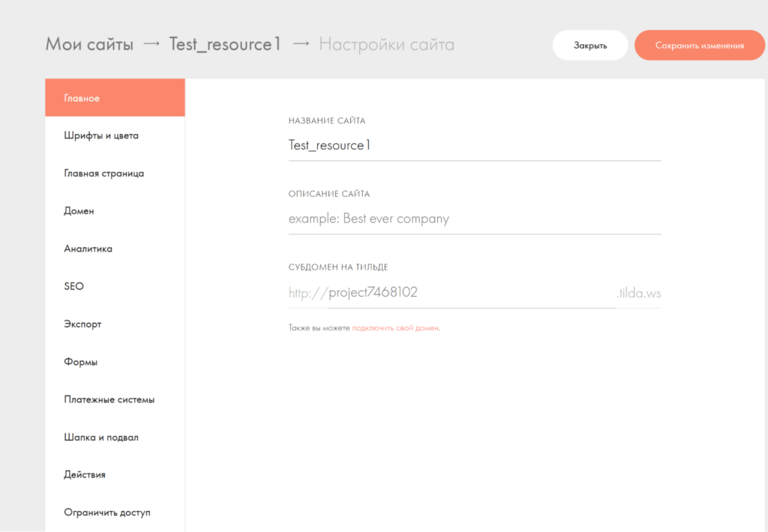Open the Аналитика sidebar item
The image size is (768, 532).
point(88,249)
